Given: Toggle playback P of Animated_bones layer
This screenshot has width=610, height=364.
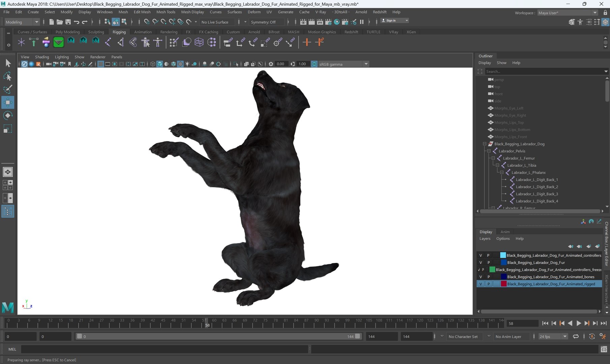Looking at the screenshot, I should pyautogui.click(x=488, y=277).
